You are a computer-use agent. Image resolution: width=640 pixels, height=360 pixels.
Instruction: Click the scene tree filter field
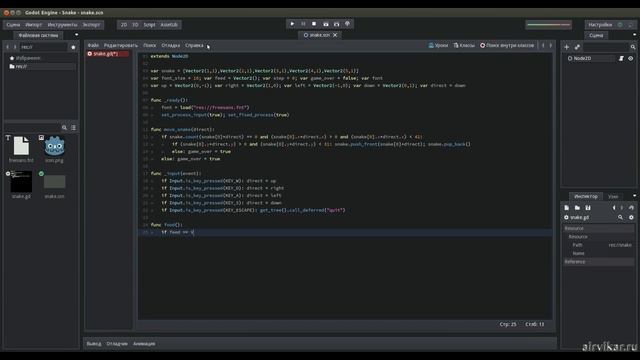coord(606,47)
